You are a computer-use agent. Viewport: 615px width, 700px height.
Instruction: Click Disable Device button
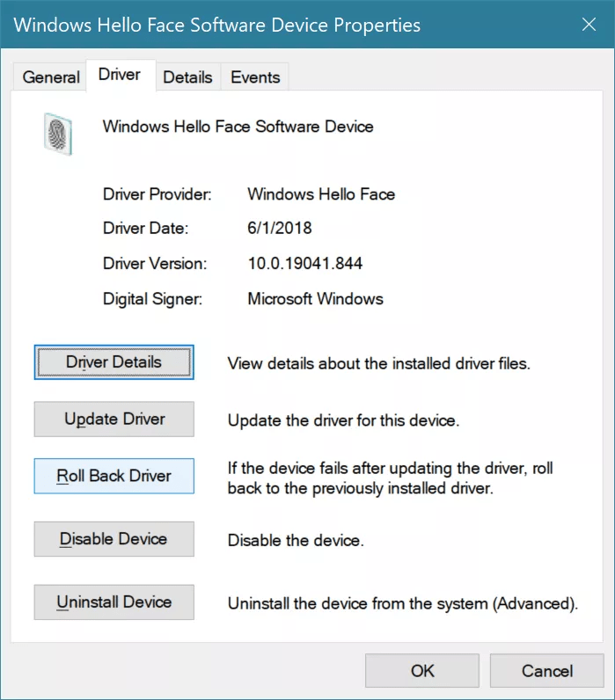click(x=113, y=539)
